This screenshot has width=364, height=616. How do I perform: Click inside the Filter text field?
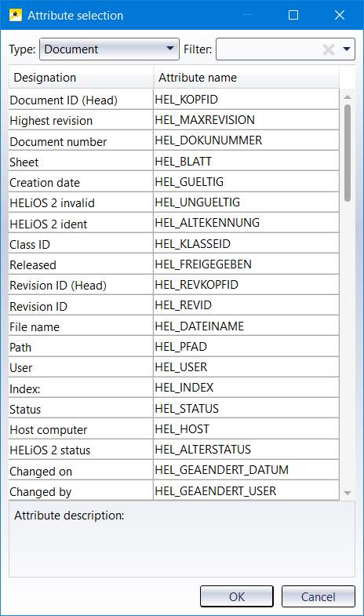(268, 49)
